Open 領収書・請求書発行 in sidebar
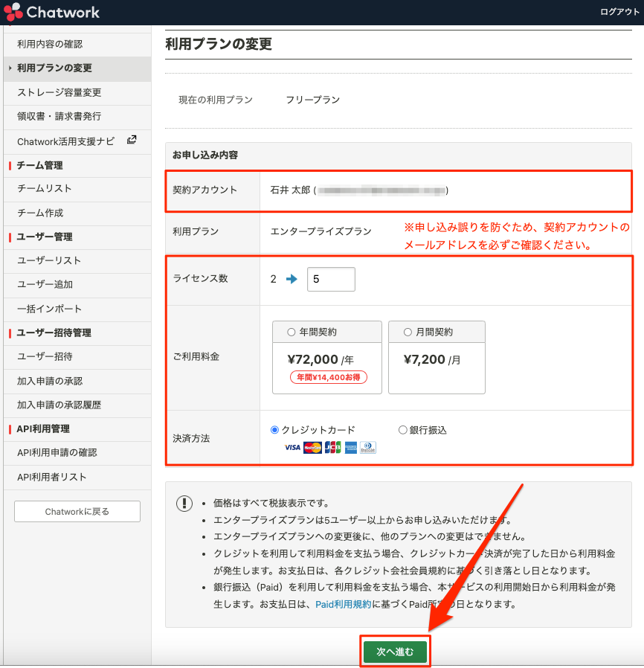This screenshot has height=668, width=644. [x=77, y=117]
